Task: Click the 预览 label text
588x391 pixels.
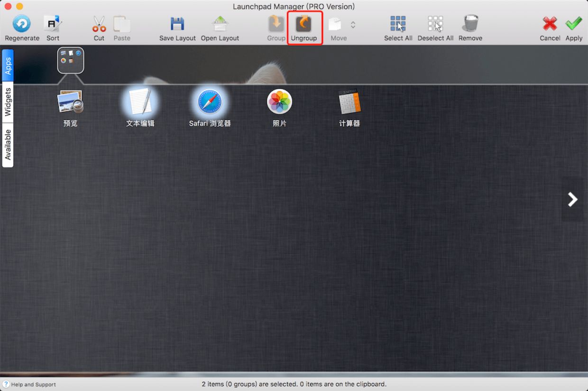Action: click(x=71, y=123)
